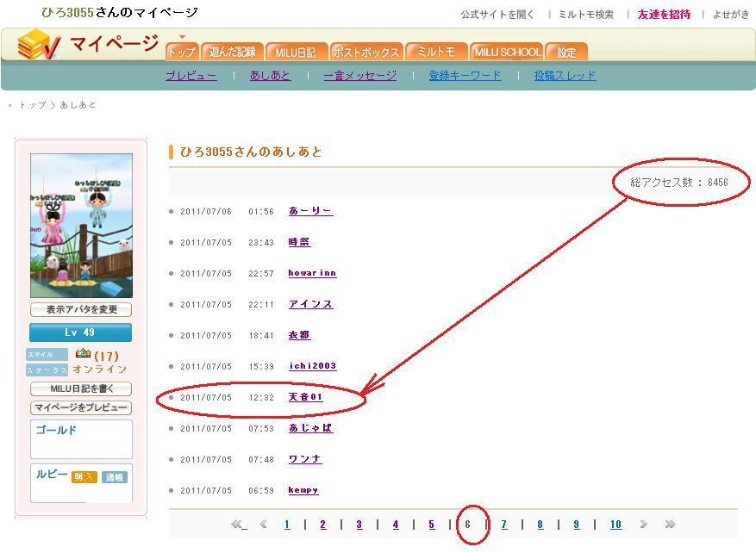
Task: Click the smile crown icon
Action: pyautogui.click(x=83, y=353)
